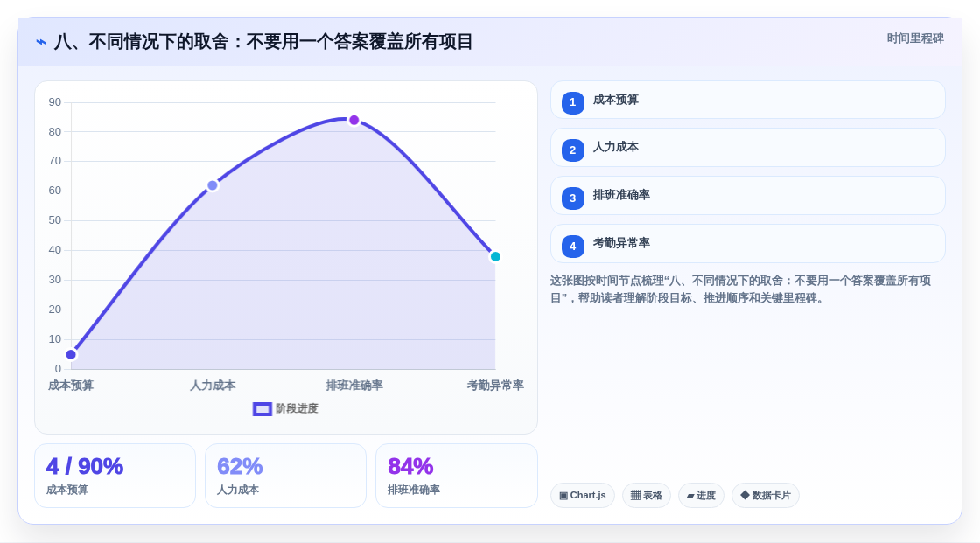Click the teal 考勤异常率 data point
The width and height of the screenshot is (980, 543).
495,257
